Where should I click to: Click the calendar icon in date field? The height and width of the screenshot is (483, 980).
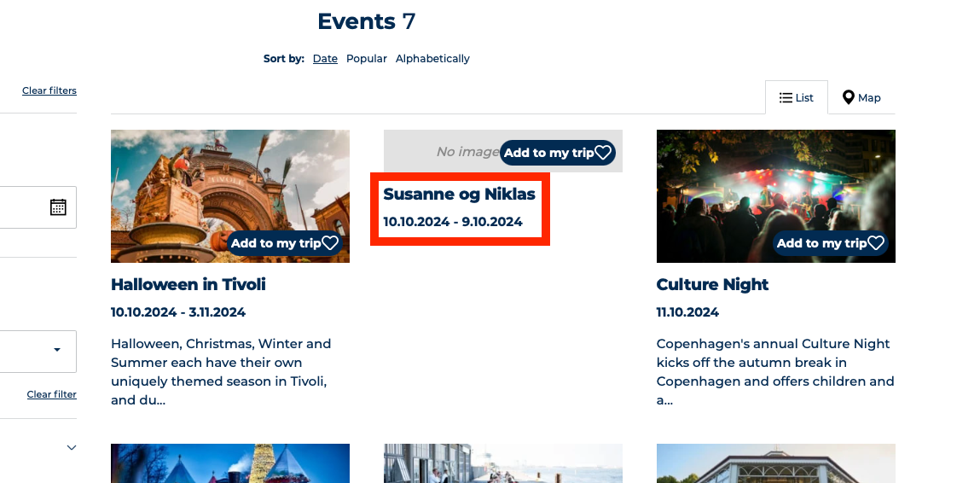tap(58, 207)
